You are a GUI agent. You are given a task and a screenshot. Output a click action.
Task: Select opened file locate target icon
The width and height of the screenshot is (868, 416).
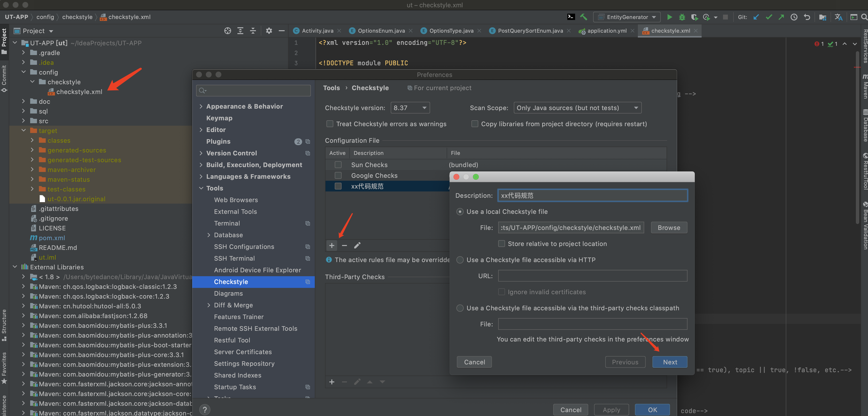[228, 31]
